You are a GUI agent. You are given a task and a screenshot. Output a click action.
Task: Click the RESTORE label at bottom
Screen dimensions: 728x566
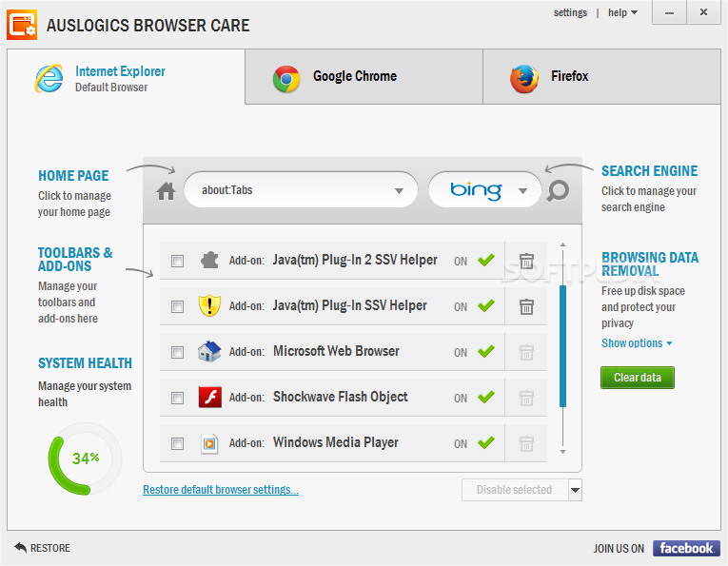click(x=50, y=548)
